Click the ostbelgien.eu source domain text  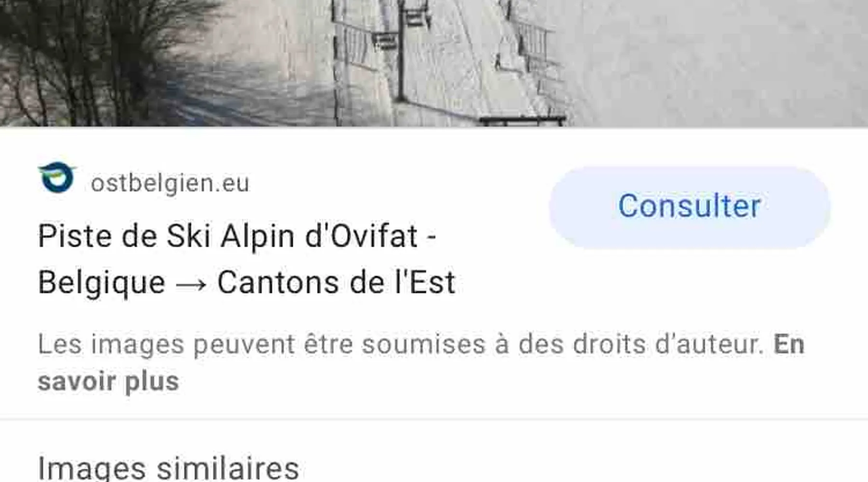170,183
